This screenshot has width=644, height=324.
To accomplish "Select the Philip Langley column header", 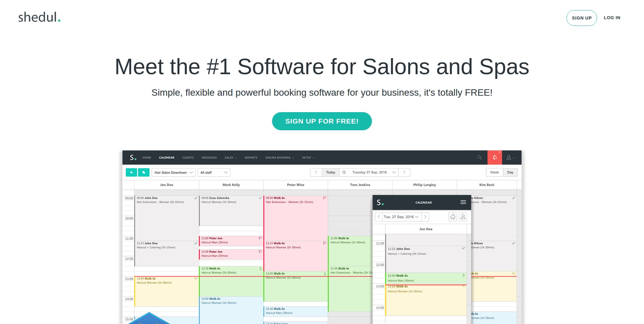I will tap(424, 185).
